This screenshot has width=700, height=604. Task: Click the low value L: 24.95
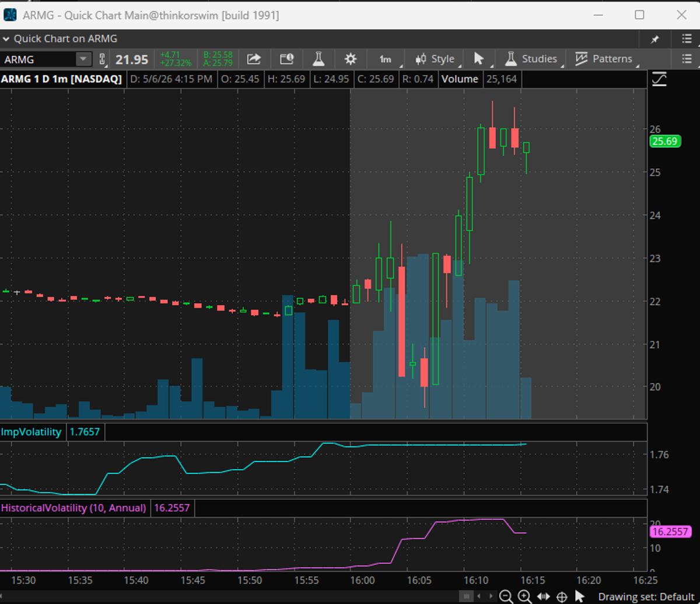332,79
